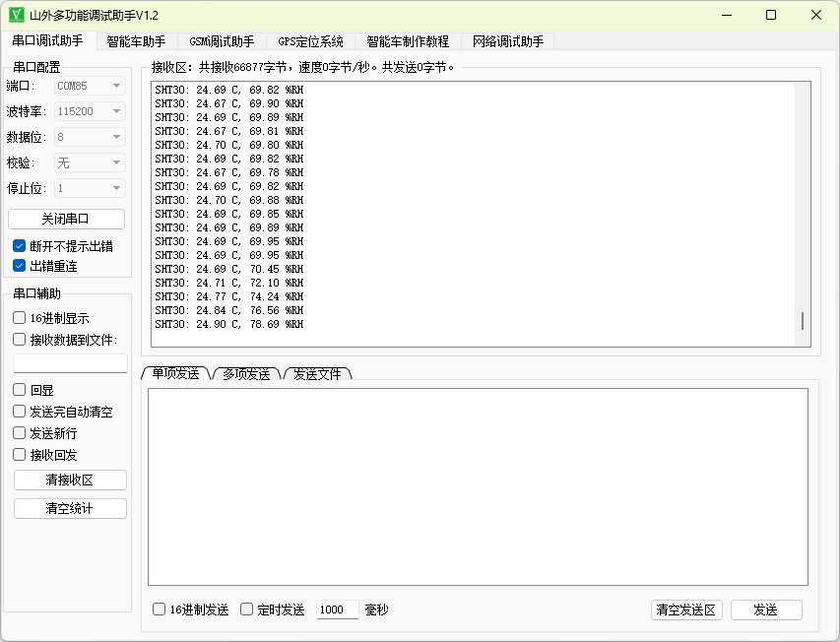Click the app logo icon in title bar

(17, 15)
